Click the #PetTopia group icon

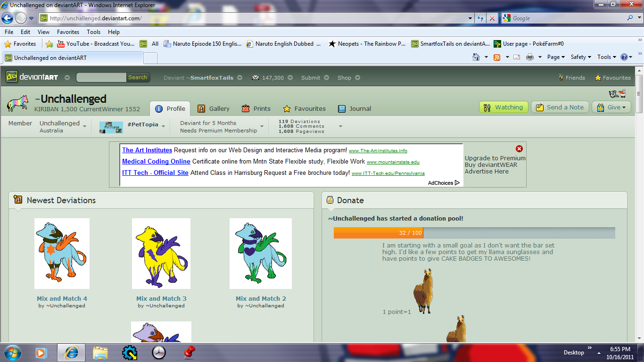pos(111,127)
